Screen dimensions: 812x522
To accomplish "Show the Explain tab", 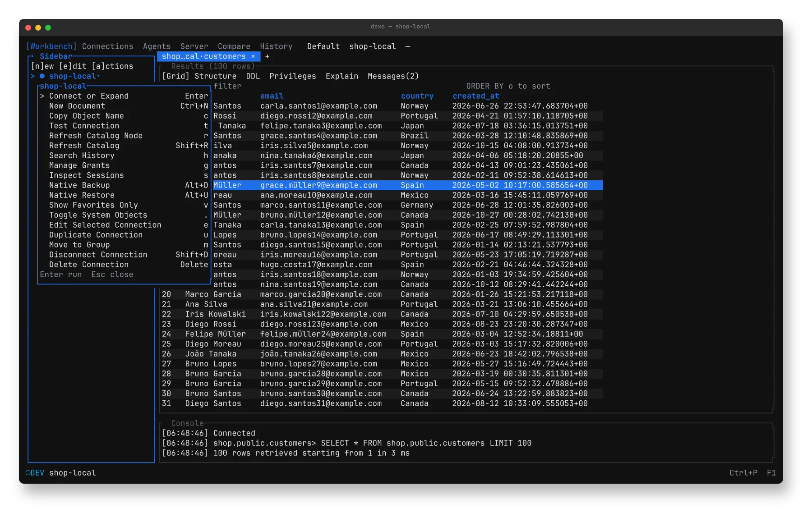I will point(342,76).
